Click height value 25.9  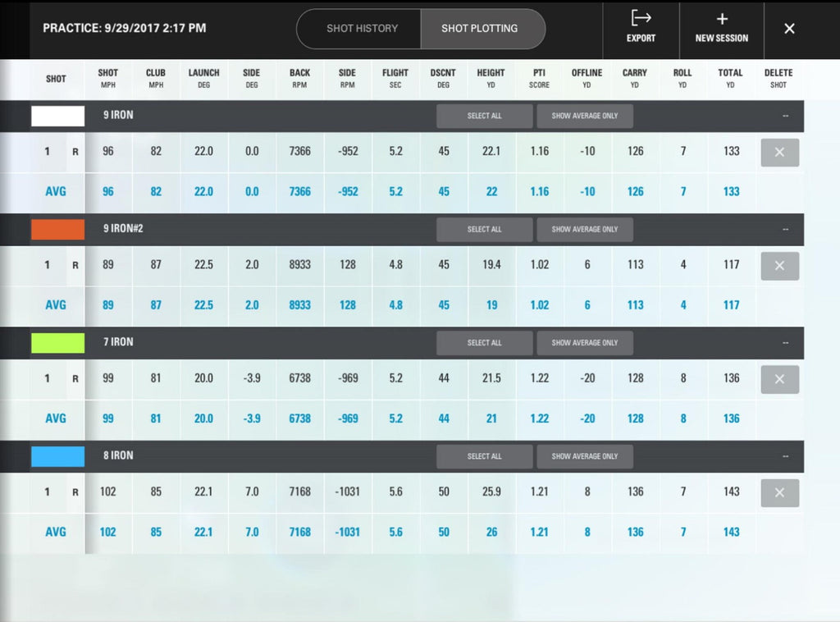point(491,492)
